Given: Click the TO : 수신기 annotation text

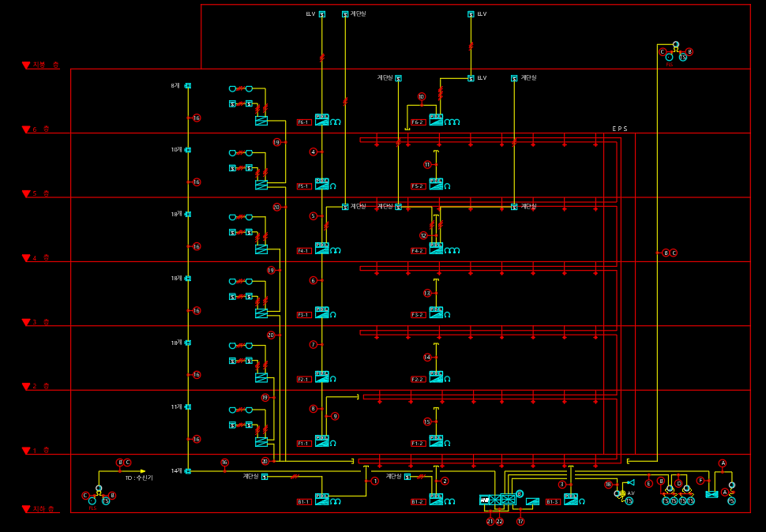Looking at the screenshot, I should tap(139, 478).
